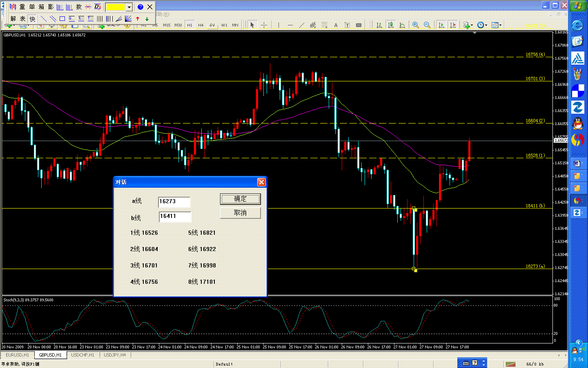Switch to M30 timeframe
The width and height of the screenshot is (588, 368).
tap(178, 25)
